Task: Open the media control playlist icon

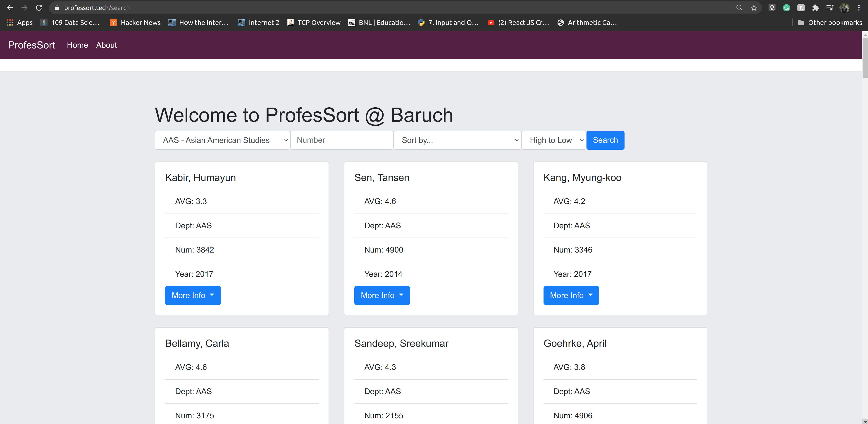Action: (x=830, y=8)
